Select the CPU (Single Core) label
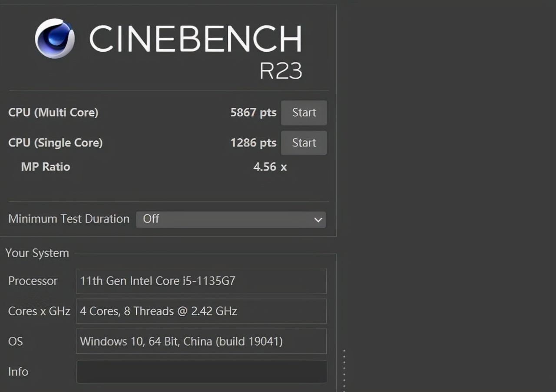Image resolution: width=556 pixels, height=392 pixels. [55, 143]
